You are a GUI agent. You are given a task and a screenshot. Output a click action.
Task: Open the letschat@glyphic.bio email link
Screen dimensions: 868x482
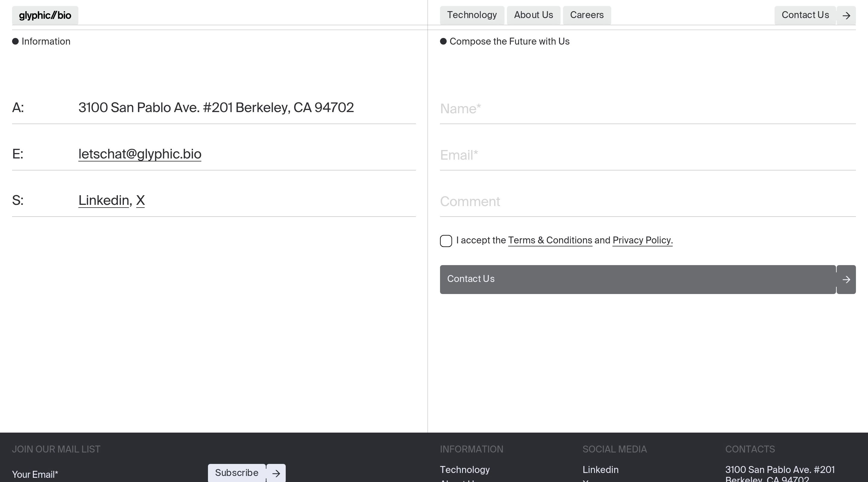tap(140, 154)
